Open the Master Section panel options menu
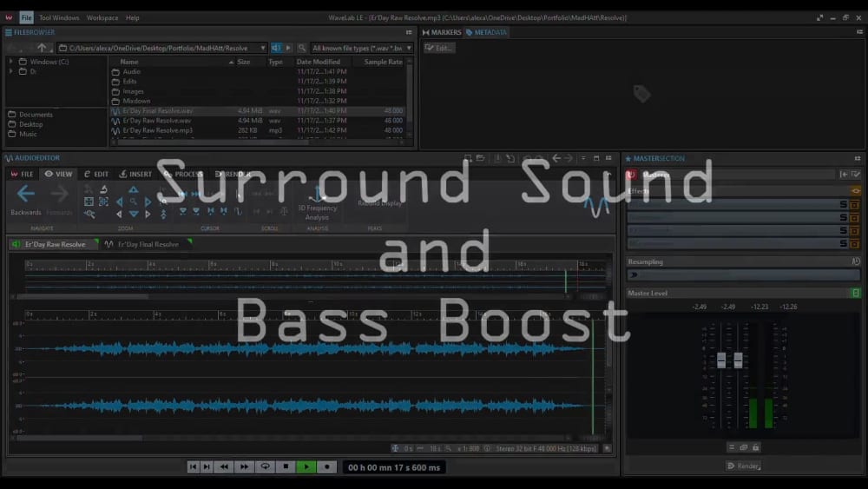 coord(858,158)
